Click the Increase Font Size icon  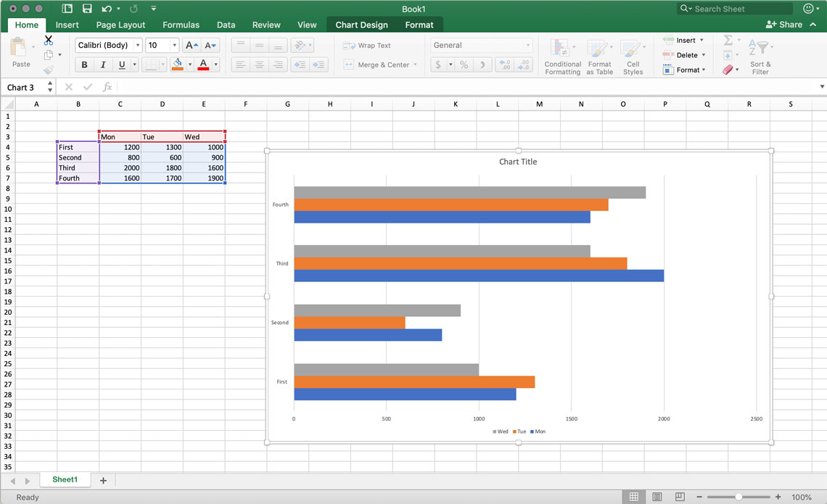pos(192,45)
